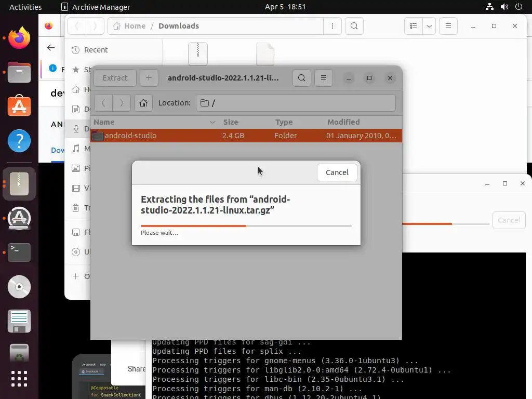532x399 pixels.
Task: Click the background window progress bar
Action: point(445,224)
